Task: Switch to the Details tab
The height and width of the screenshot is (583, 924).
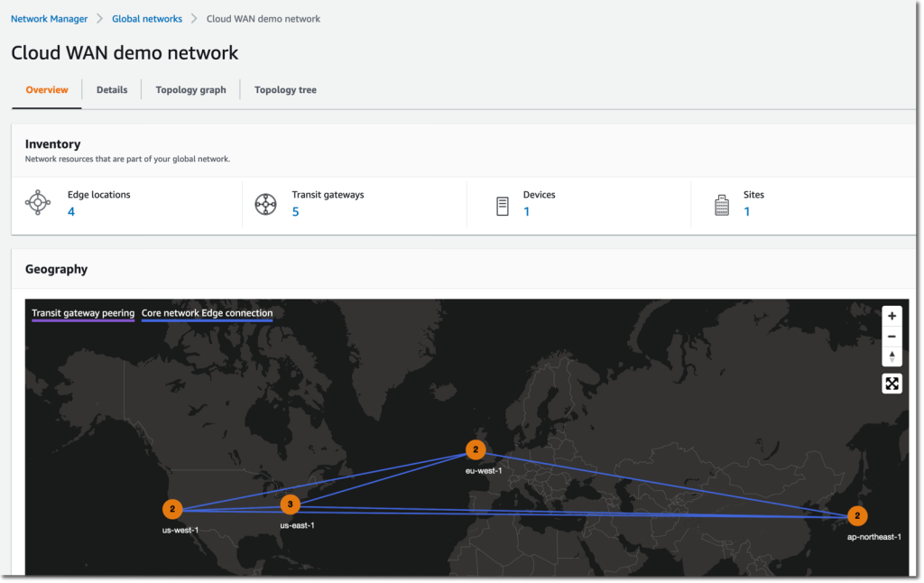Action: pos(112,89)
